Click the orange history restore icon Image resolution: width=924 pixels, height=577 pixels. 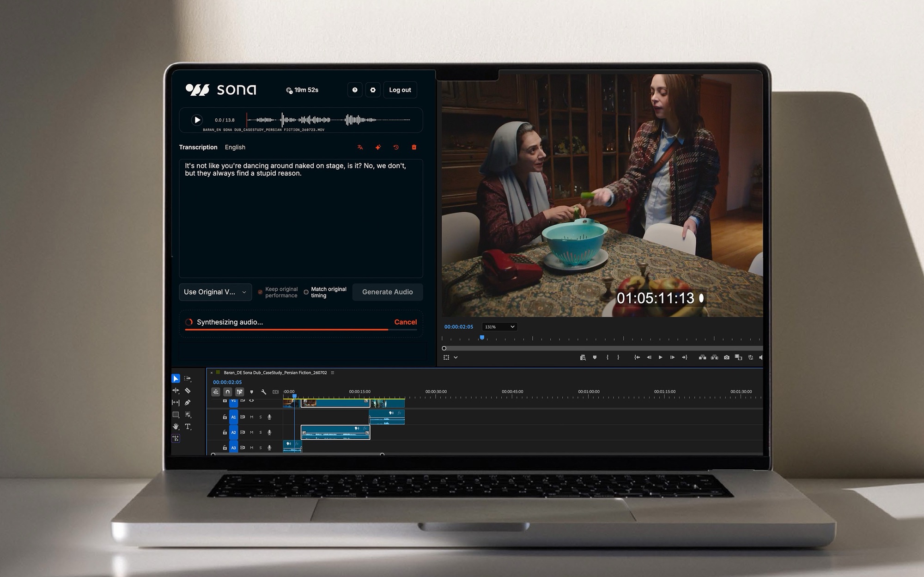[396, 147]
